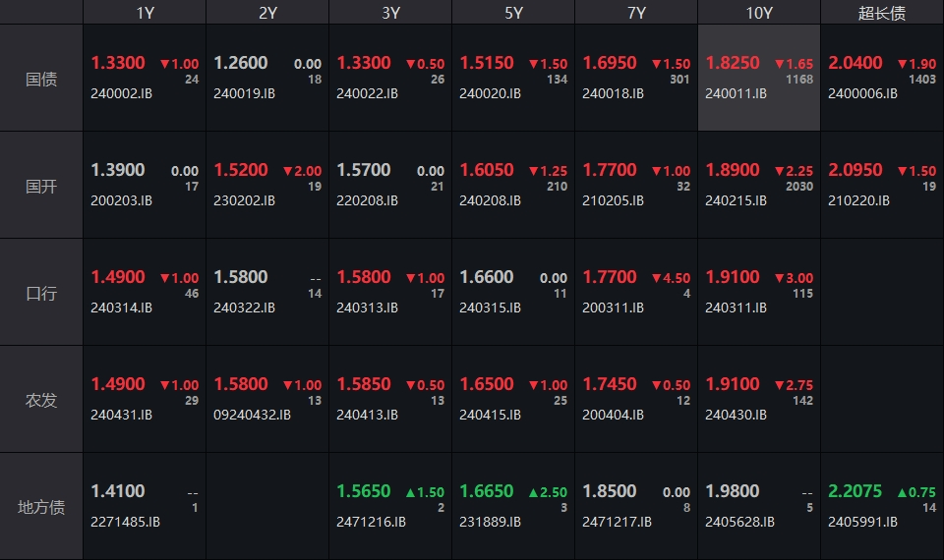Select bond code 09240432.IB
The width and height of the screenshot is (944, 560).
tap(252, 415)
